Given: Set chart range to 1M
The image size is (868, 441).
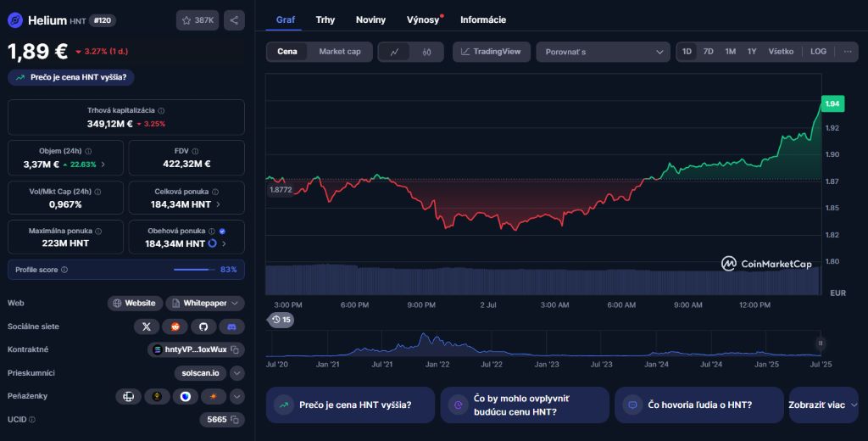Looking at the screenshot, I should pos(730,52).
